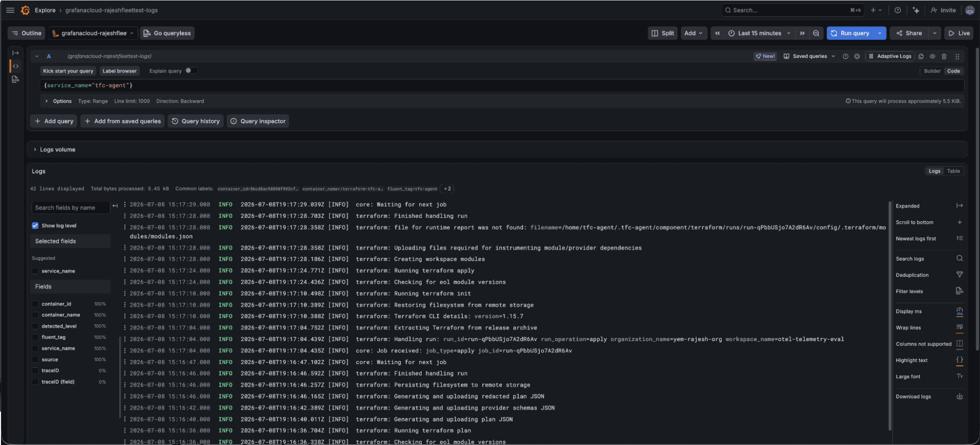Open the Label browser
The image size is (980, 445).
click(x=120, y=71)
